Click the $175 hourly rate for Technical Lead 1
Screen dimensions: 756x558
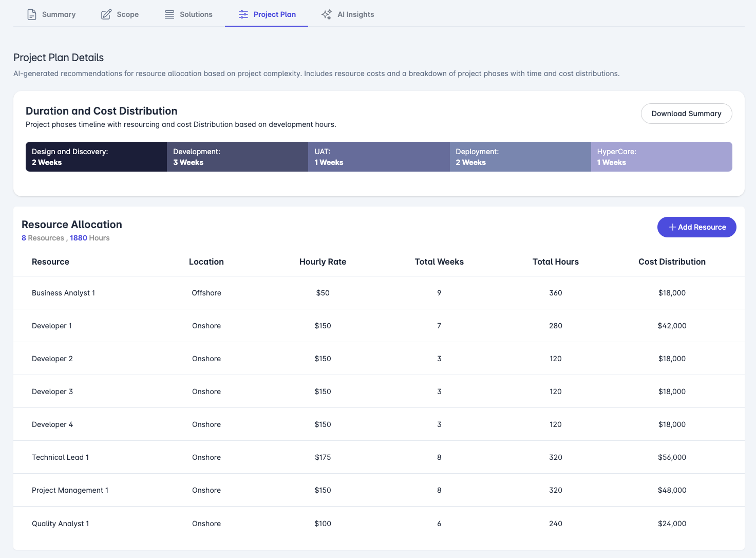coord(323,457)
